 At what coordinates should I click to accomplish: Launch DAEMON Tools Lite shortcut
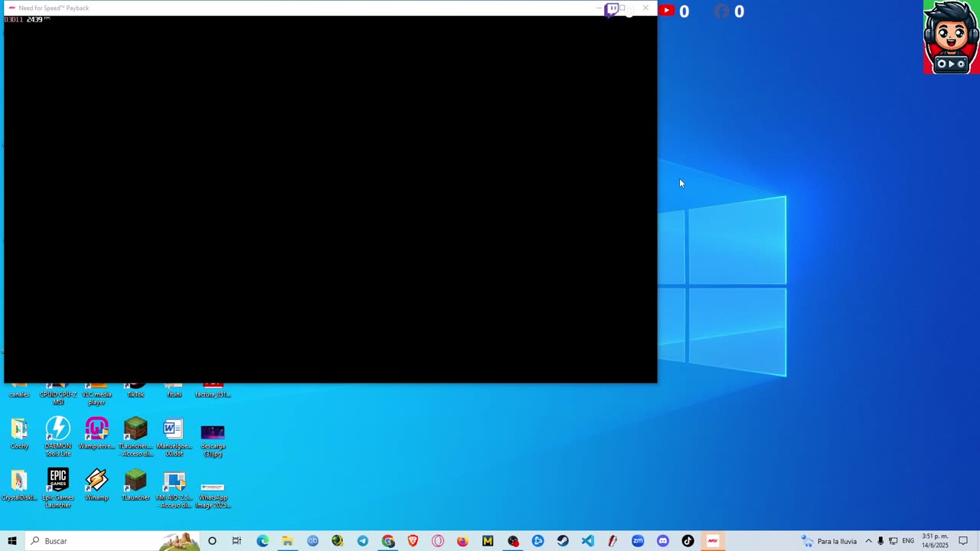[57, 436]
